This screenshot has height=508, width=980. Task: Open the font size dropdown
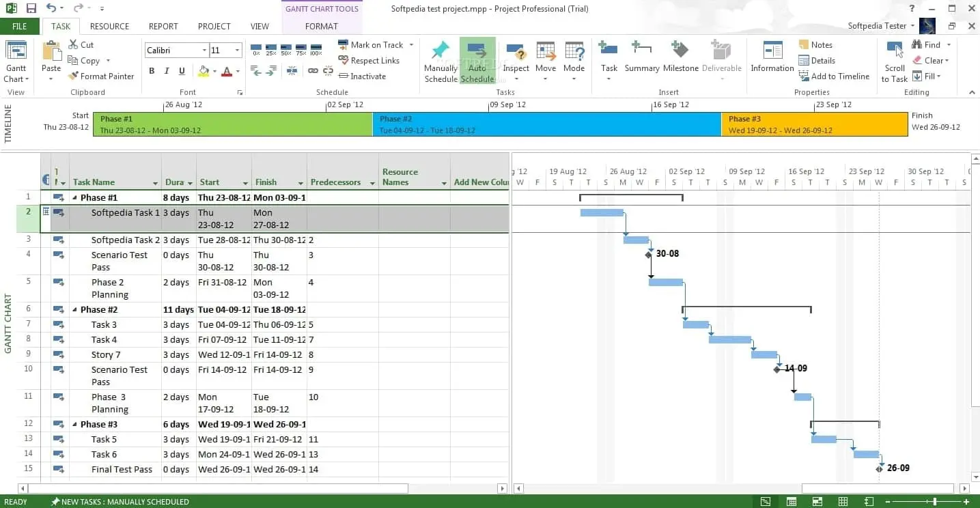tap(238, 51)
